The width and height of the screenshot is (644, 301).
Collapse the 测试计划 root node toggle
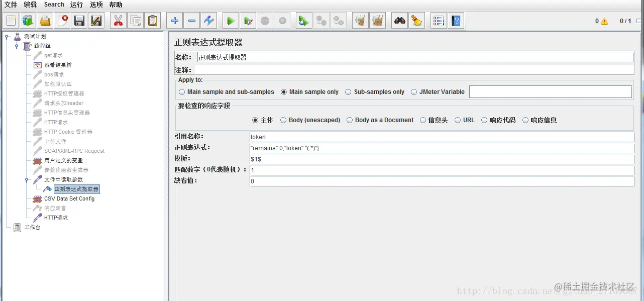[x=7, y=37]
